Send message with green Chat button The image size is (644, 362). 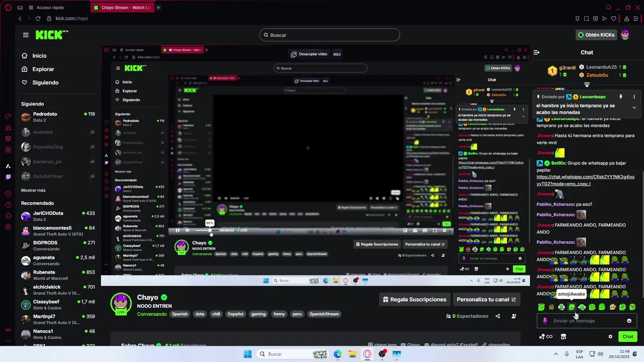click(x=628, y=336)
